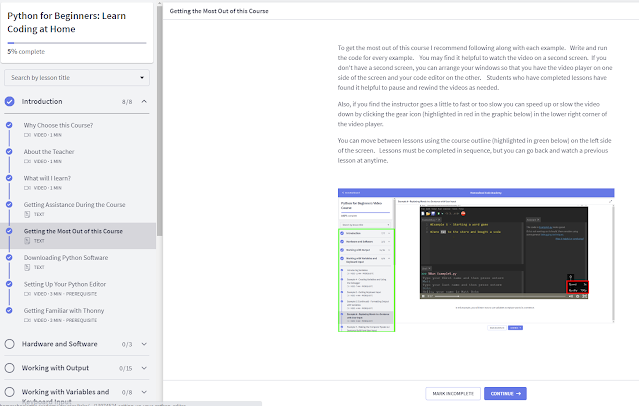This screenshot has width=639, height=406.
Task: Select the highlighted Getting the Most Out of this Course lesson
Action: click(x=78, y=236)
